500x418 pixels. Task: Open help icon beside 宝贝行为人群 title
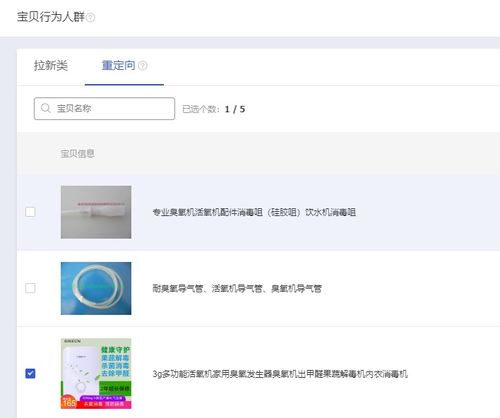pos(90,18)
